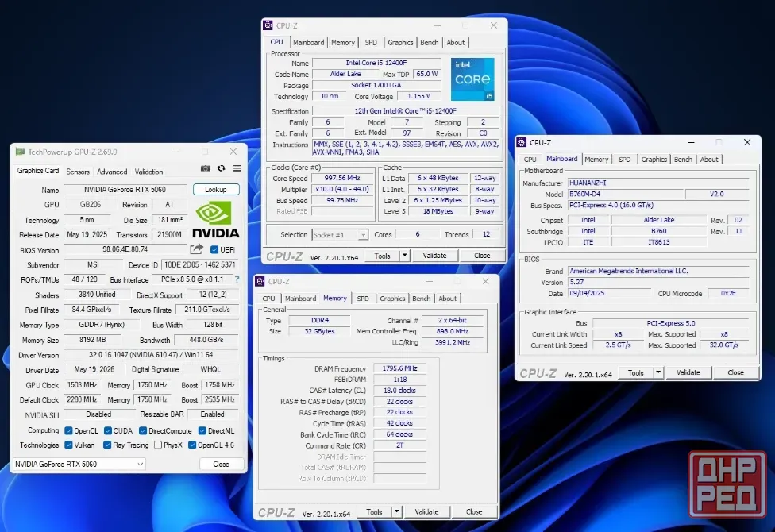Click Tools button in the CPU tab window
Image resolution: width=775 pixels, height=532 pixels.
coord(382,256)
